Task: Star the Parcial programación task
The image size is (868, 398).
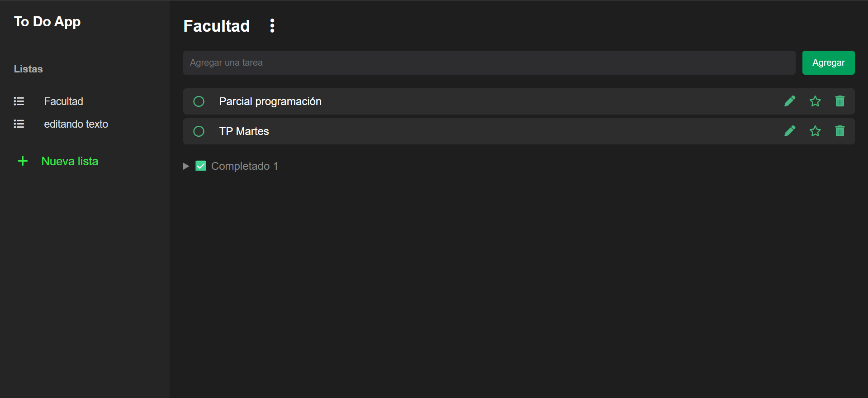Action: point(815,101)
